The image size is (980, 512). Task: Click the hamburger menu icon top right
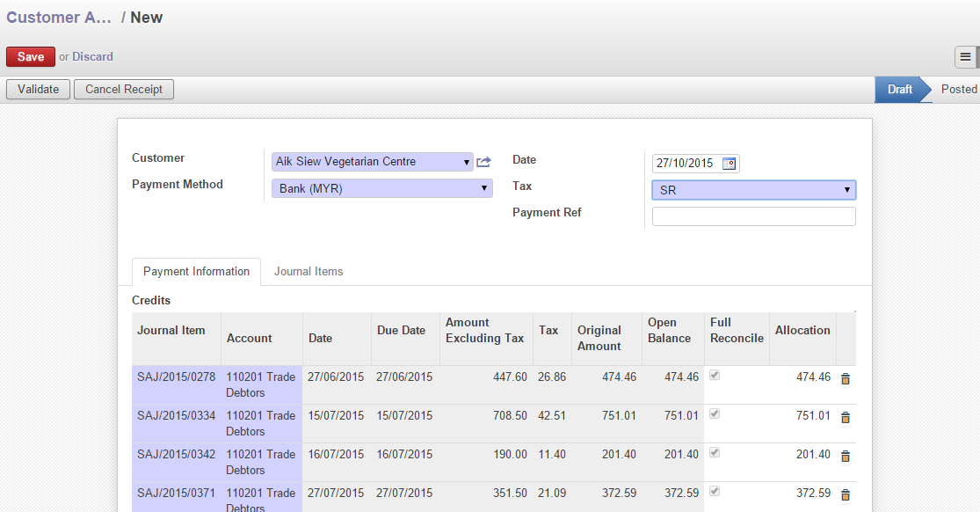967,56
